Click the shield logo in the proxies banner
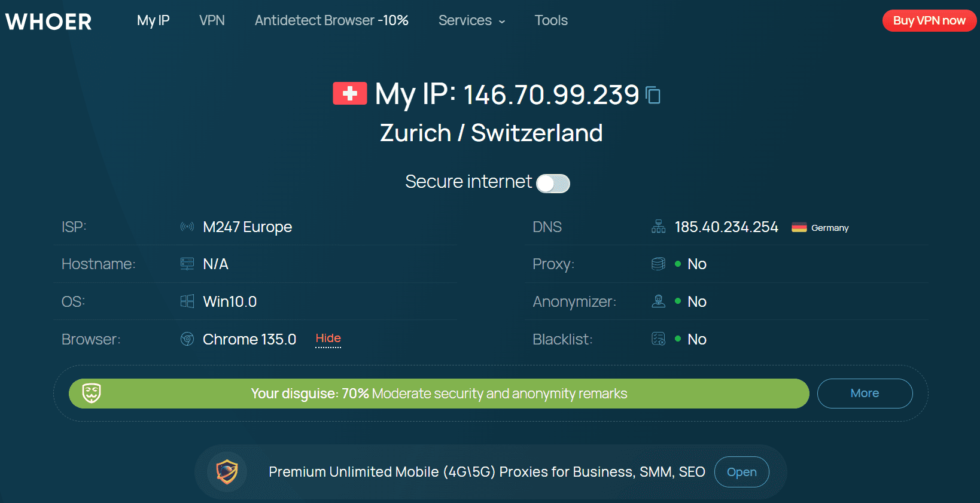The height and width of the screenshot is (503, 980). (x=227, y=472)
